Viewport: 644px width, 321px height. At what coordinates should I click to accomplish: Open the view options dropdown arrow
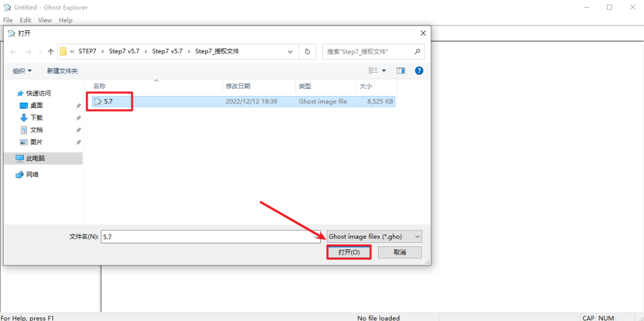point(384,70)
